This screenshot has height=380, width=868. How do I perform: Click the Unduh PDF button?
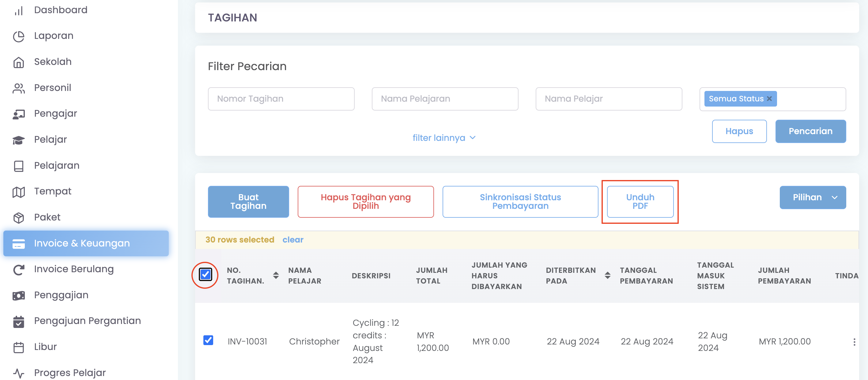[640, 201]
